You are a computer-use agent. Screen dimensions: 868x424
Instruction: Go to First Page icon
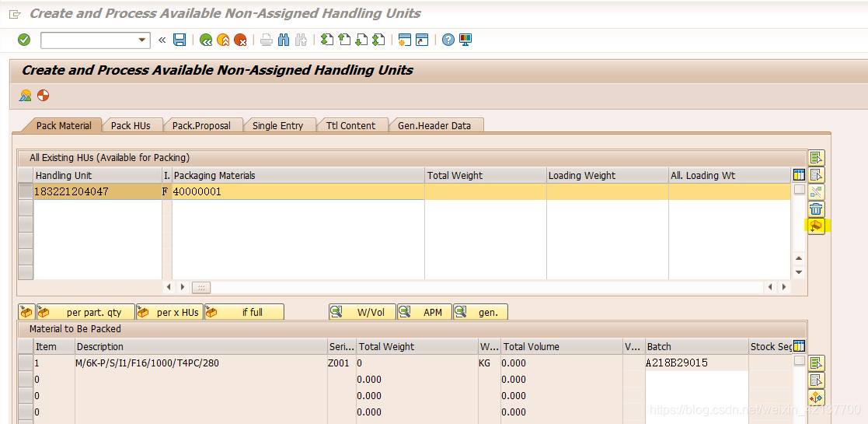coord(328,40)
